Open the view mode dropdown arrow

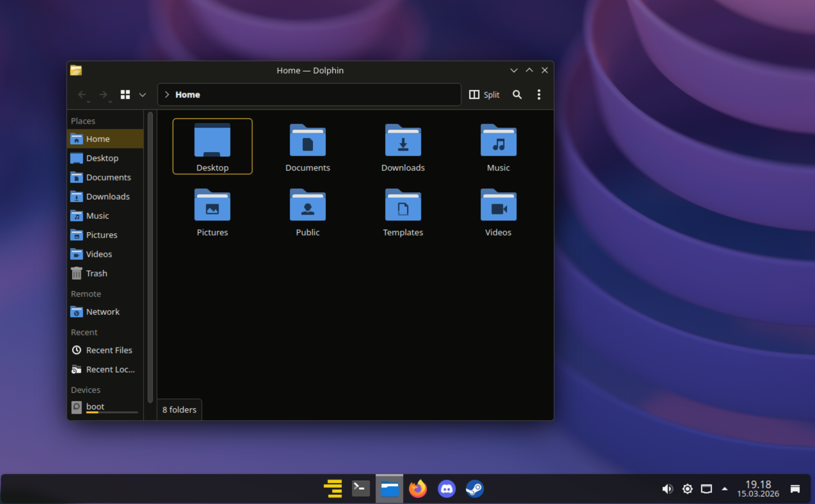[x=143, y=95]
